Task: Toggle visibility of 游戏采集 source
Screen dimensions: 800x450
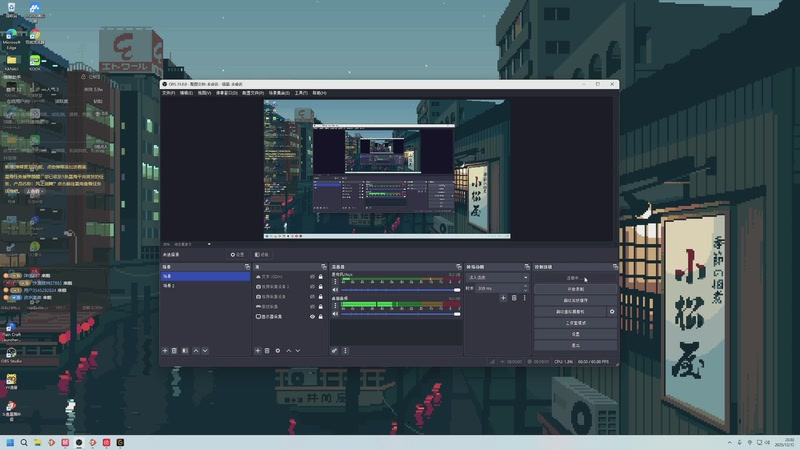Action: [x=312, y=307]
